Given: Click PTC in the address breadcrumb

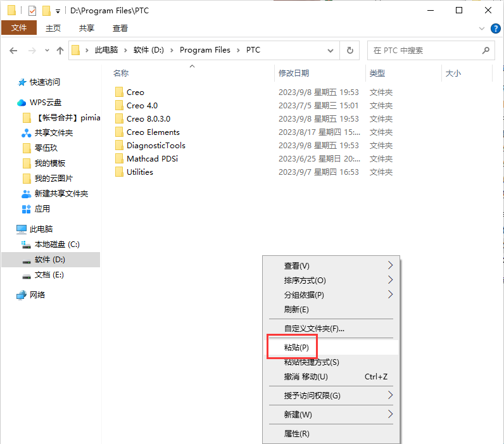Looking at the screenshot, I should pyautogui.click(x=253, y=50).
